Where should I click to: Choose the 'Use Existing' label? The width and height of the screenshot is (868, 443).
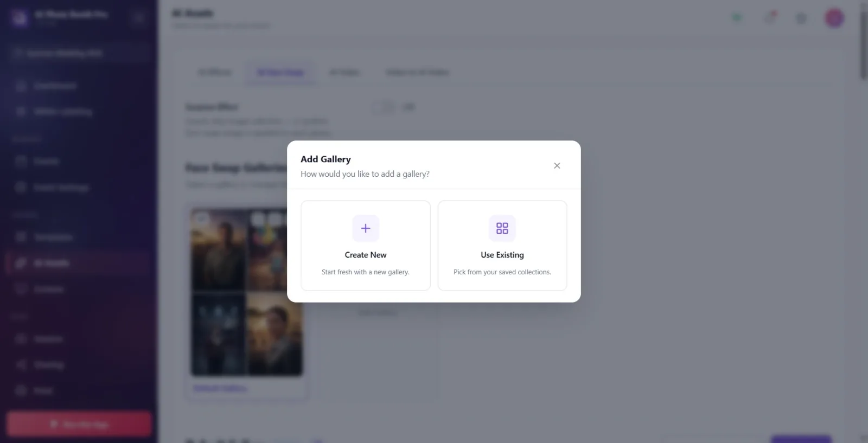[502, 255]
